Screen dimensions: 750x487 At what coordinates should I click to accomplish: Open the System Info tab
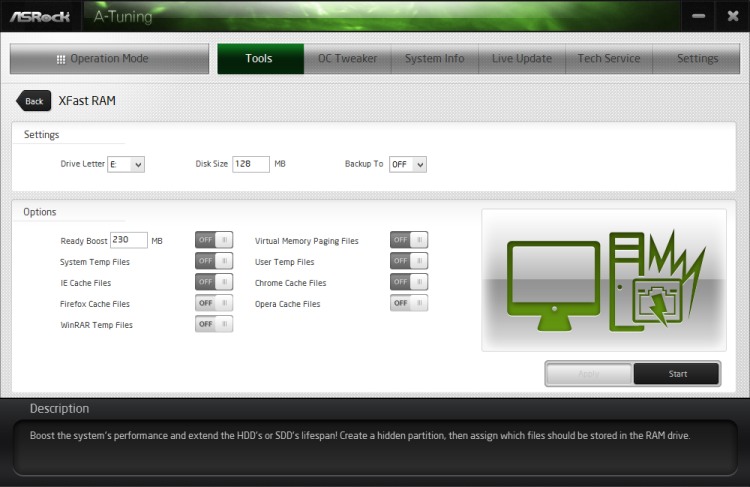tap(434, 59)
